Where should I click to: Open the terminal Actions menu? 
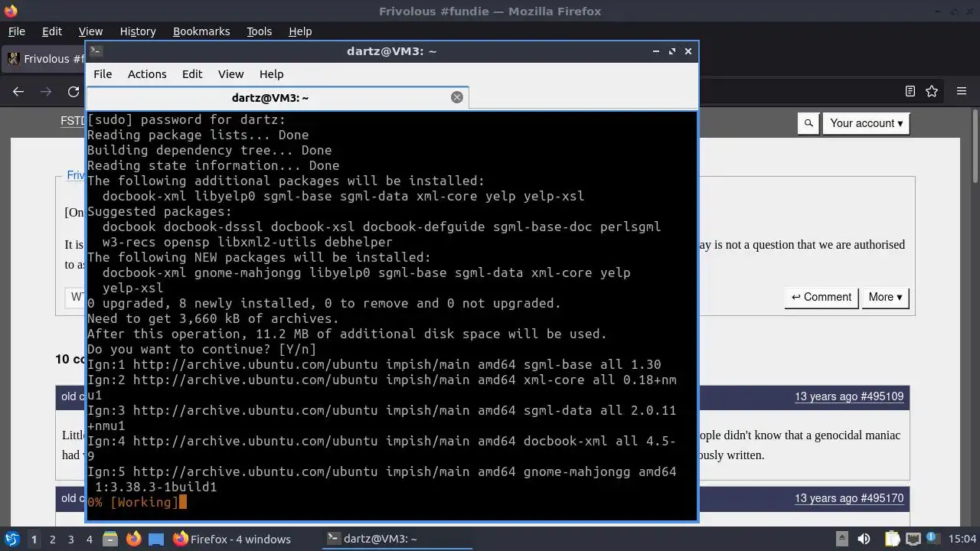click(147, 74)
